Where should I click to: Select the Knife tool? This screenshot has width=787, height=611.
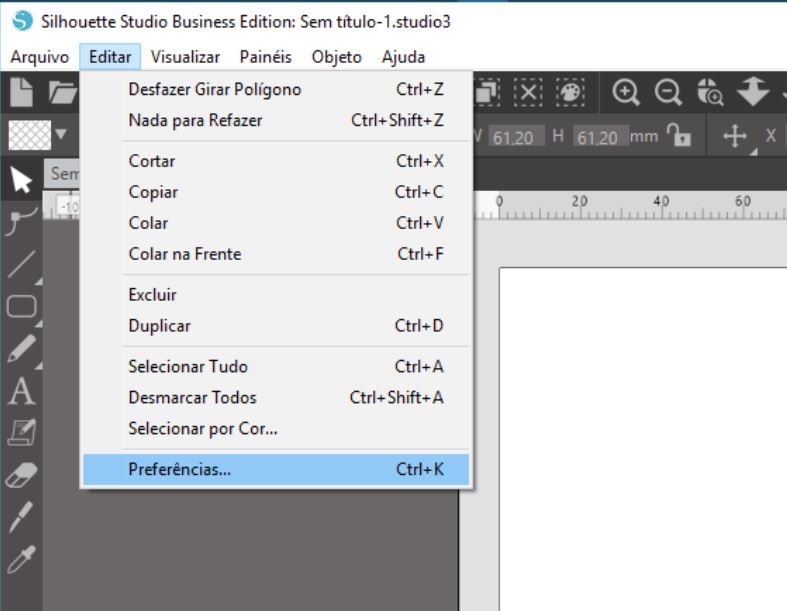(x=21, y=517)
